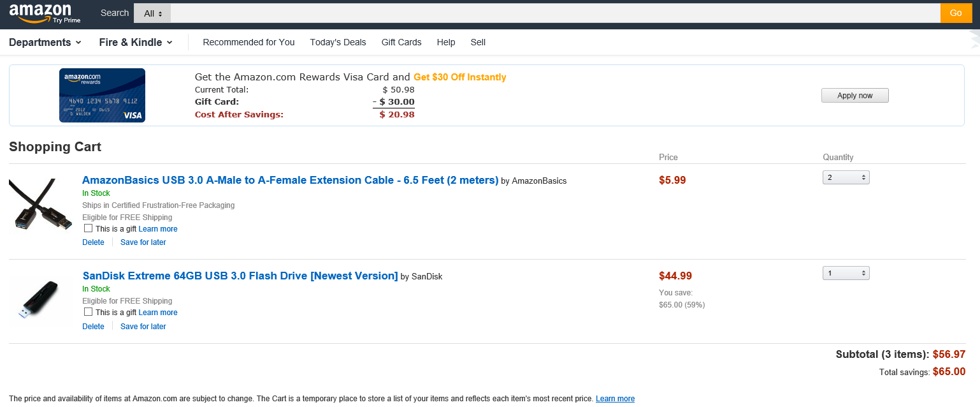Screen dimensions: 980x407
Task: Open SanDisk Extreme 64GB product title link
Action: pyautogui.click(x=240, y=276)
